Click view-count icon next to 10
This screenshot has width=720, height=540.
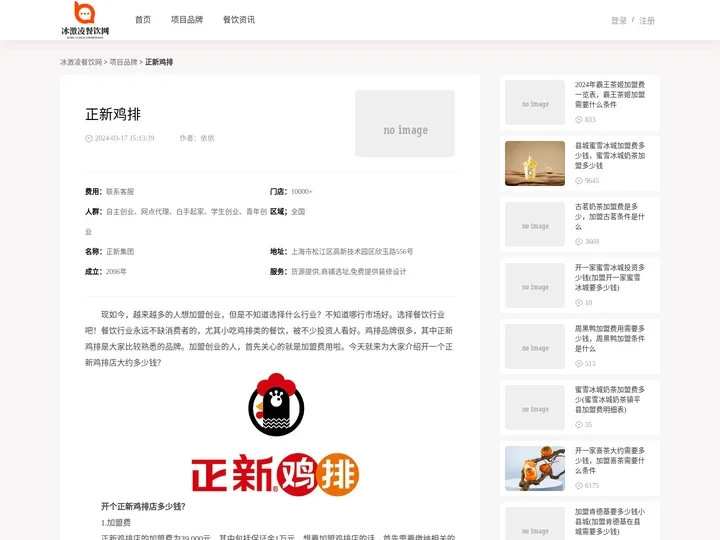pyautogui.click(x=579, y=303)
